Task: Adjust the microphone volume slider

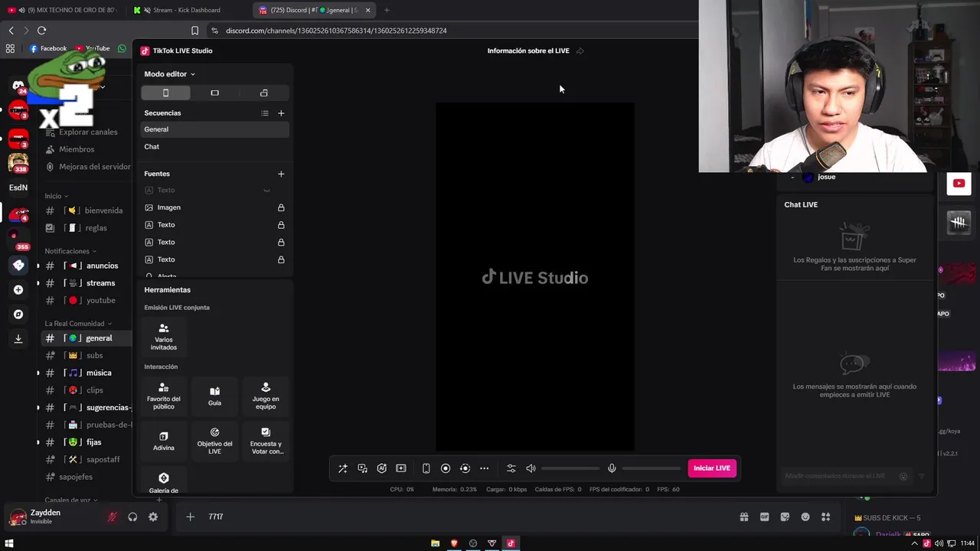Action: 652,468
